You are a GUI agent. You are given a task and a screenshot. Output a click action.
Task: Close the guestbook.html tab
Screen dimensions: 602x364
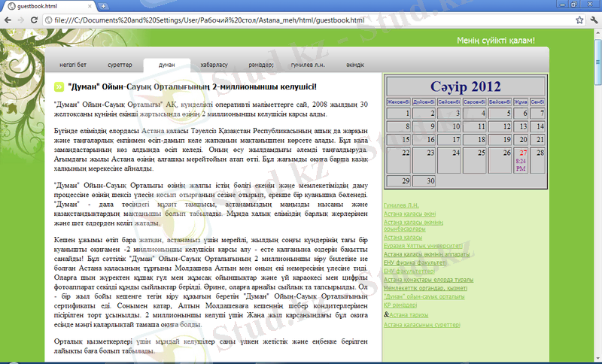click(x=90, y=6)
